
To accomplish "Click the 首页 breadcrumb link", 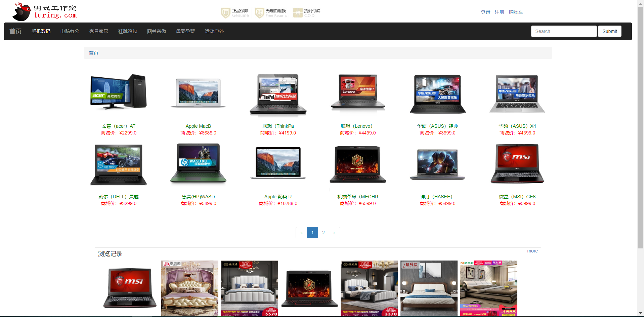I will click(x=94, y=53).
